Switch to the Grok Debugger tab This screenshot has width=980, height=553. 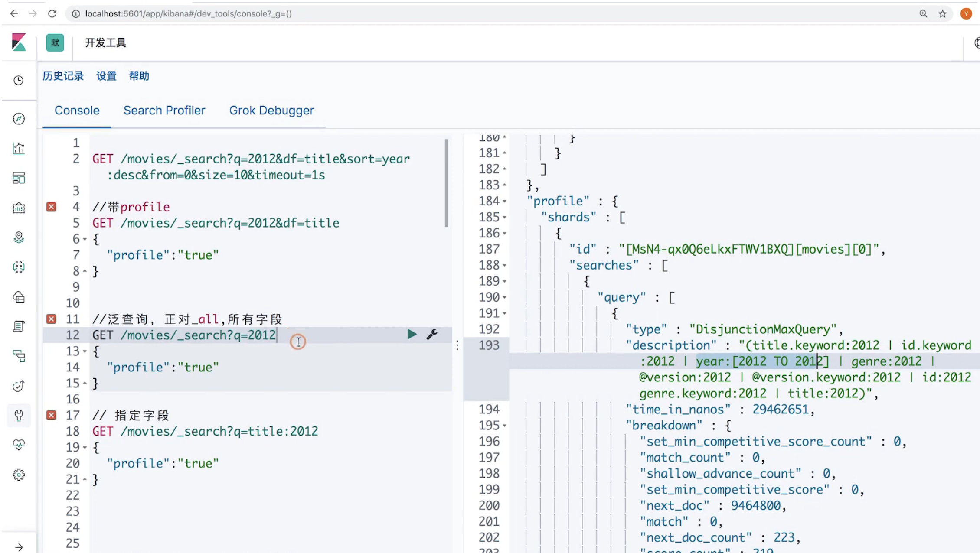271,111
